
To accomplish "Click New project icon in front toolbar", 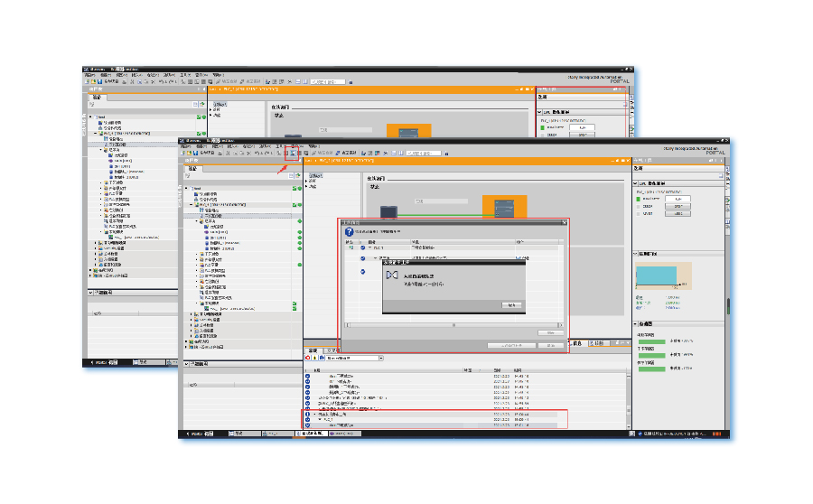I will [182, 154].
